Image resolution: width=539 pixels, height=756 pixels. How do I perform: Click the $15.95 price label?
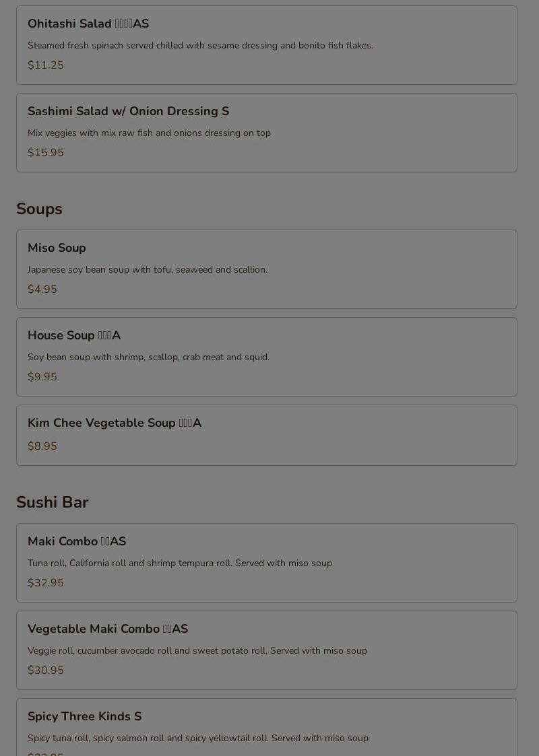46,153
